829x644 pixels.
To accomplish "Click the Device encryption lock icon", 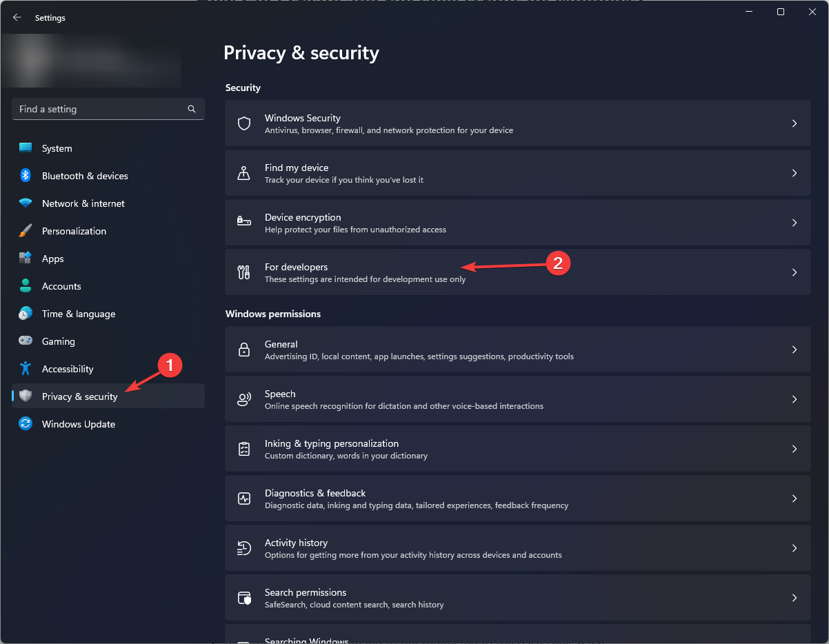I will click(x=243, y=222).
